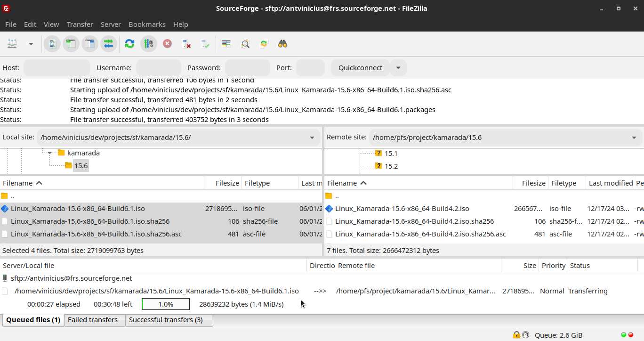This screenshot has height=341, width=644.
Task: Click the Username input field
Action: pos(159,68)
